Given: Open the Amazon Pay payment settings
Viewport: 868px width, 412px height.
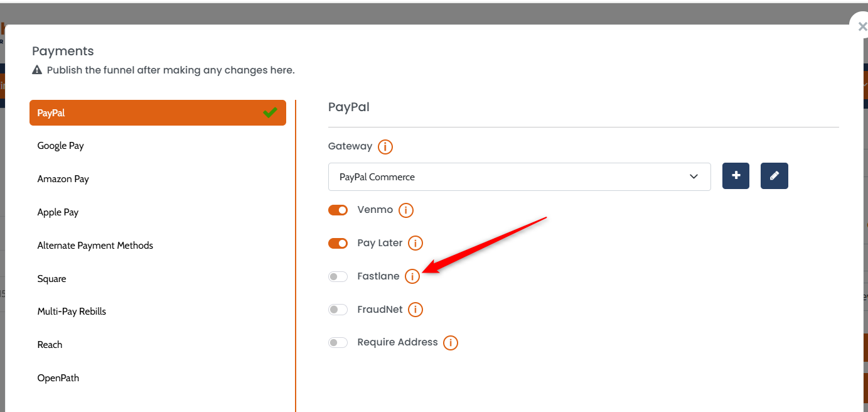Looking at the screenshot, I should [x=63, y=179].
